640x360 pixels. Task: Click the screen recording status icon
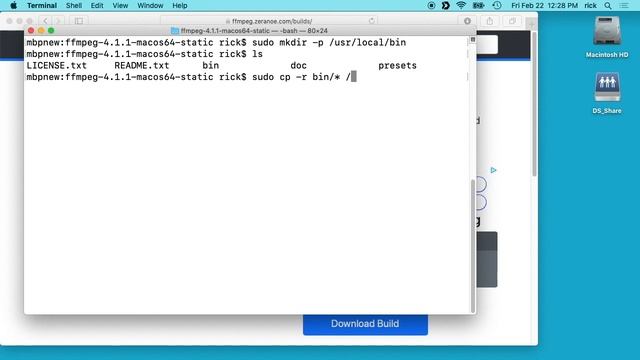[x=431, y=5]
